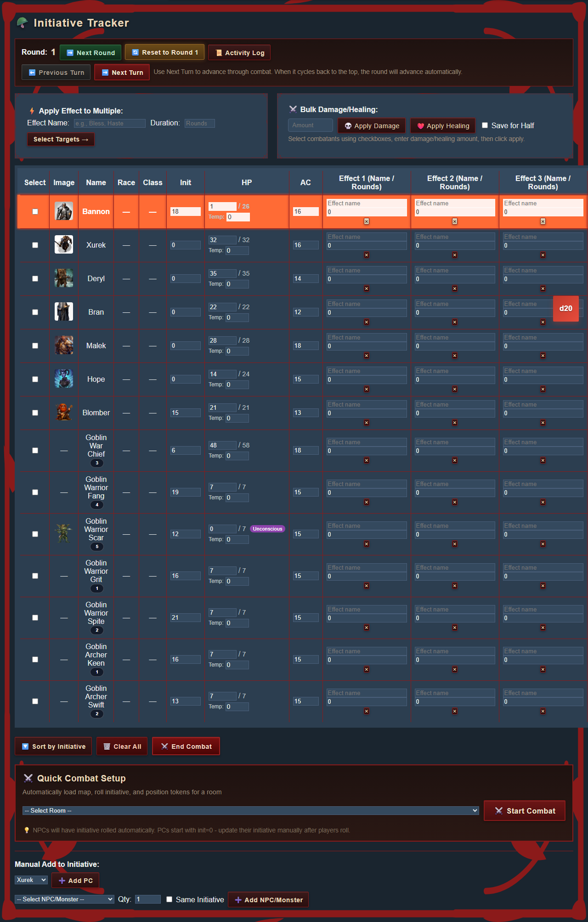Click Reset to Round 1
The width and height of the screenshot is (588, 922).
tap(164, 52)
